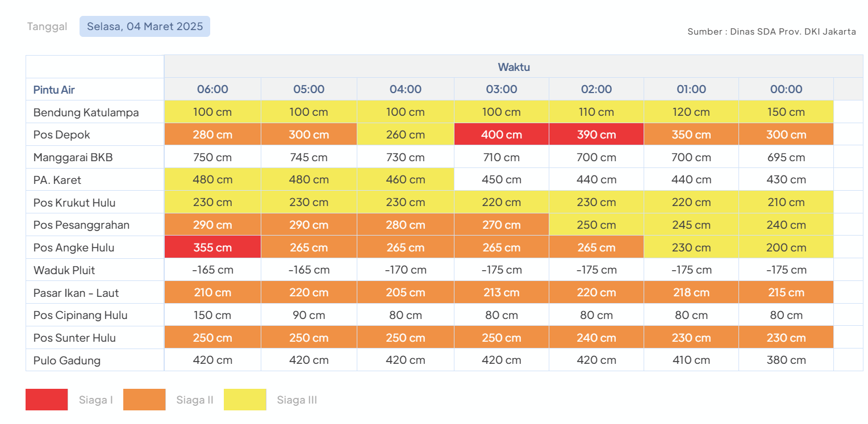The image size is (868, 424).
Task: Click the Manggarai BKB row name
Action: 73,157
